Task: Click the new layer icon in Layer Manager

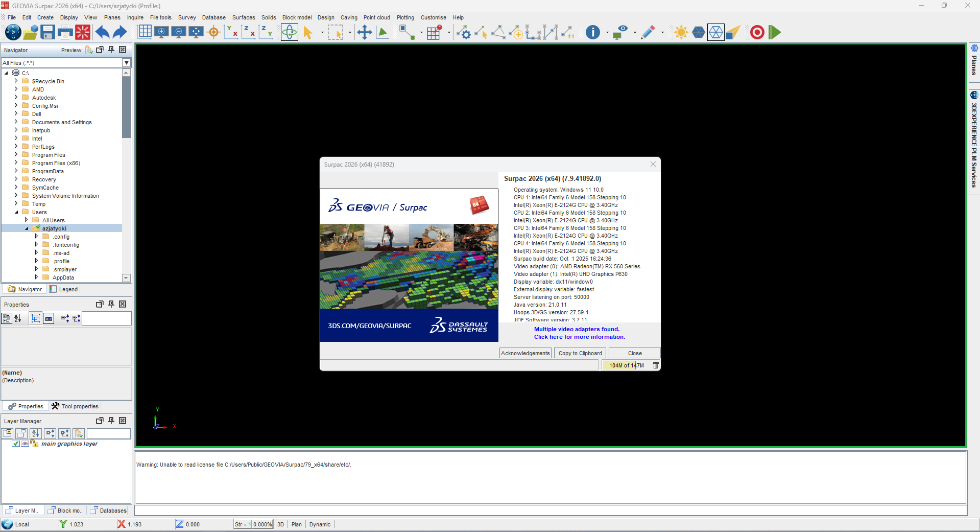Action: coord(7,433)
